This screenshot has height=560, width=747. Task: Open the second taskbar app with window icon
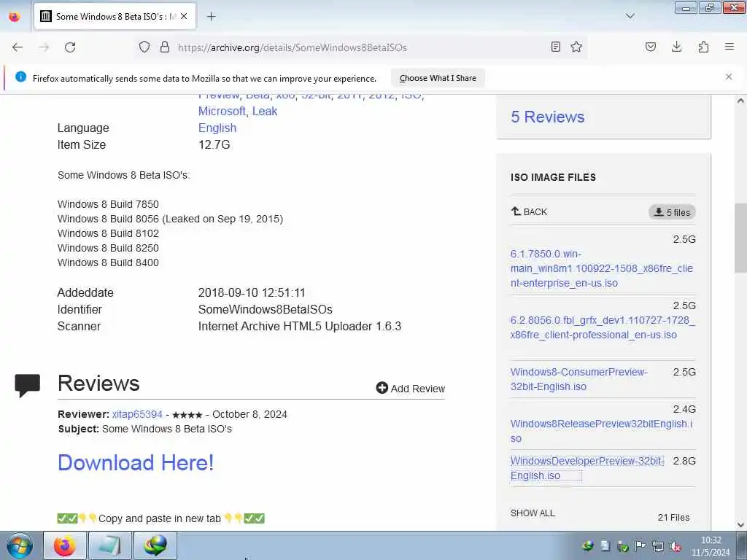click(109, 545)
